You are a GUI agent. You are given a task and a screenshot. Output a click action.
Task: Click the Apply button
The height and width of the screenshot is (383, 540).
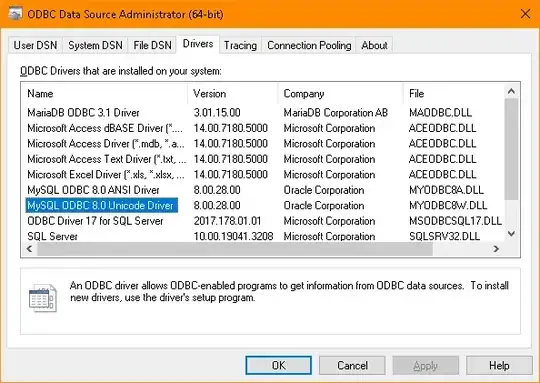click(x=425, y=365)
